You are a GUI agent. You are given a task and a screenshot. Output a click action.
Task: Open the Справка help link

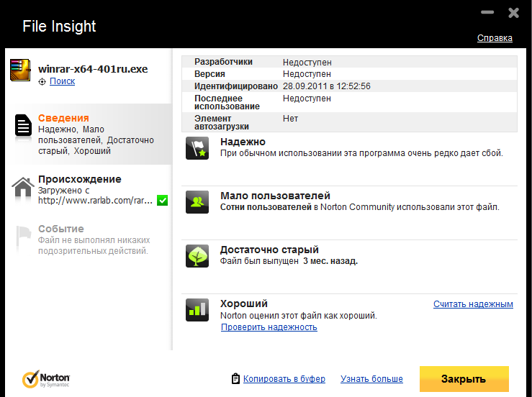[495, 38]
